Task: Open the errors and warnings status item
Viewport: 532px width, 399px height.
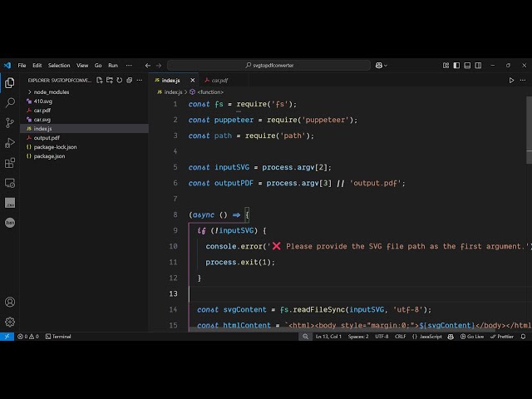Action: (x=28, y=337)
